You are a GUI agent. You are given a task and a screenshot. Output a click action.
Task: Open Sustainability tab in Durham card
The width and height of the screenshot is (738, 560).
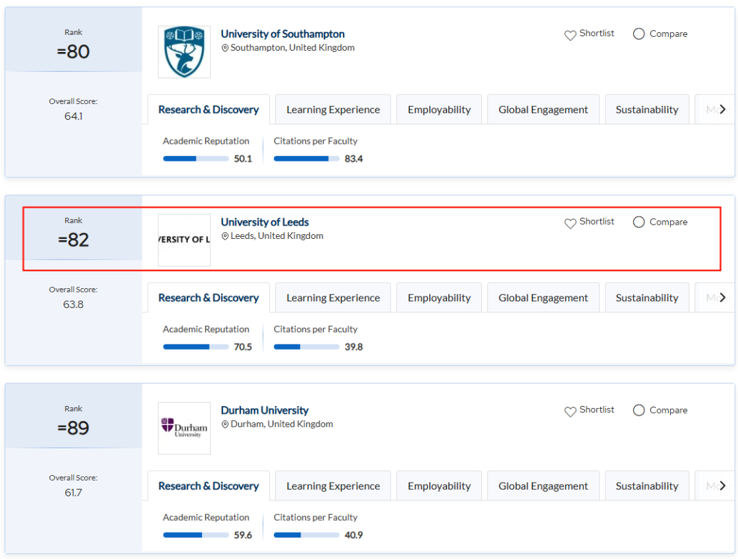click(647, 486)
